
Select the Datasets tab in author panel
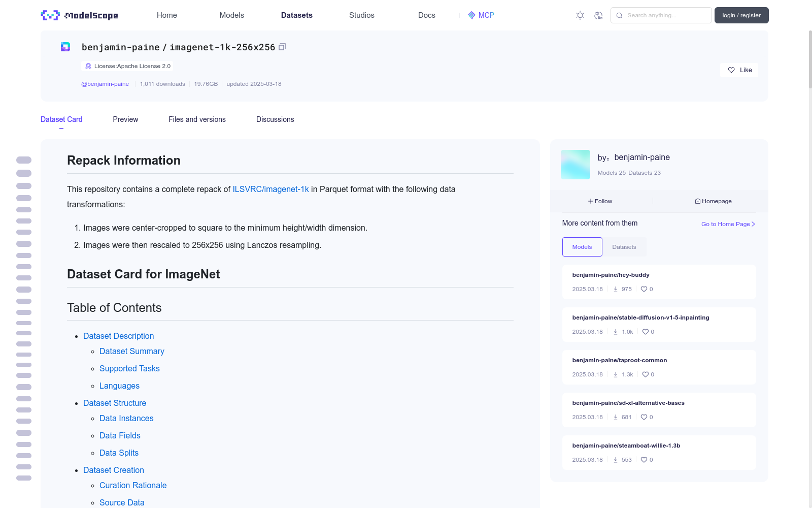[x=624, y=247]
